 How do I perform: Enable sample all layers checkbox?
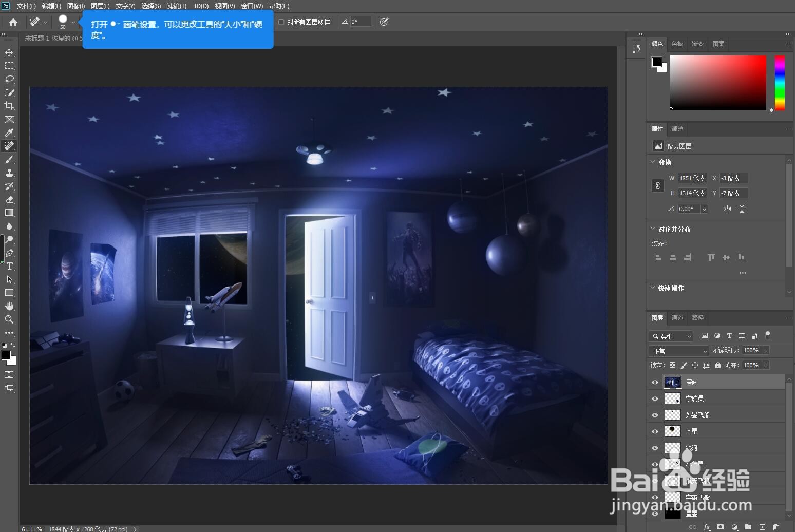click(281, 22)
